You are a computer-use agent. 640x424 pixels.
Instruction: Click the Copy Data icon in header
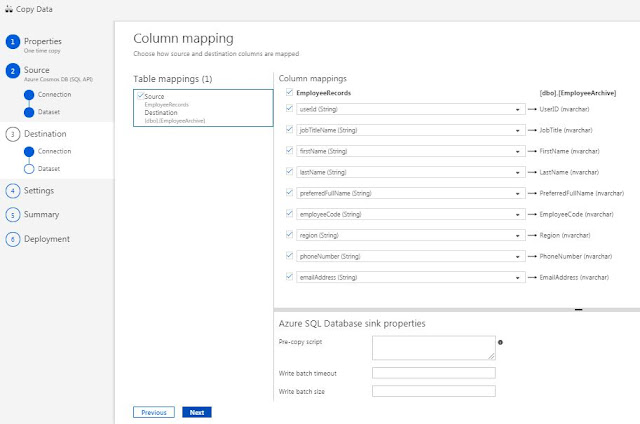tap(9, 9)
